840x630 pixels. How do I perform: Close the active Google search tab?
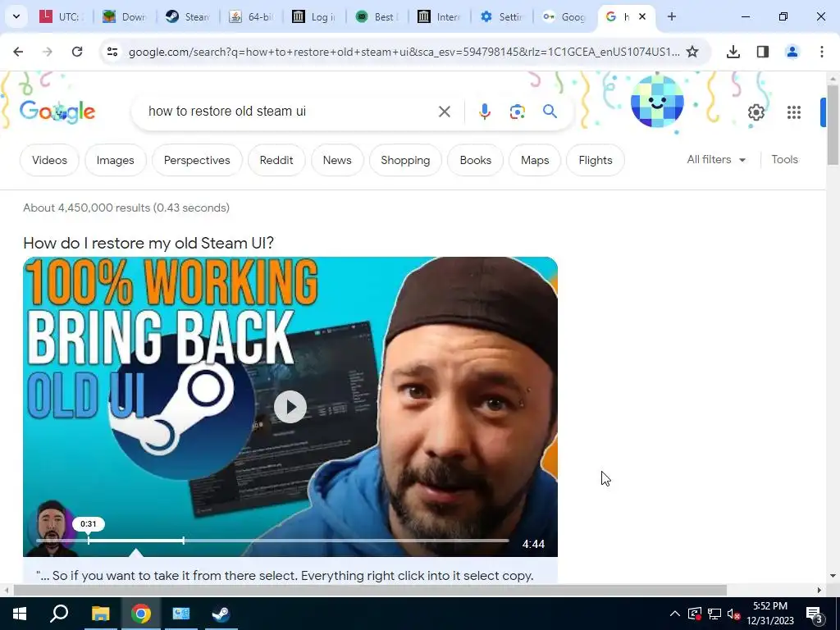pos(642,16)
